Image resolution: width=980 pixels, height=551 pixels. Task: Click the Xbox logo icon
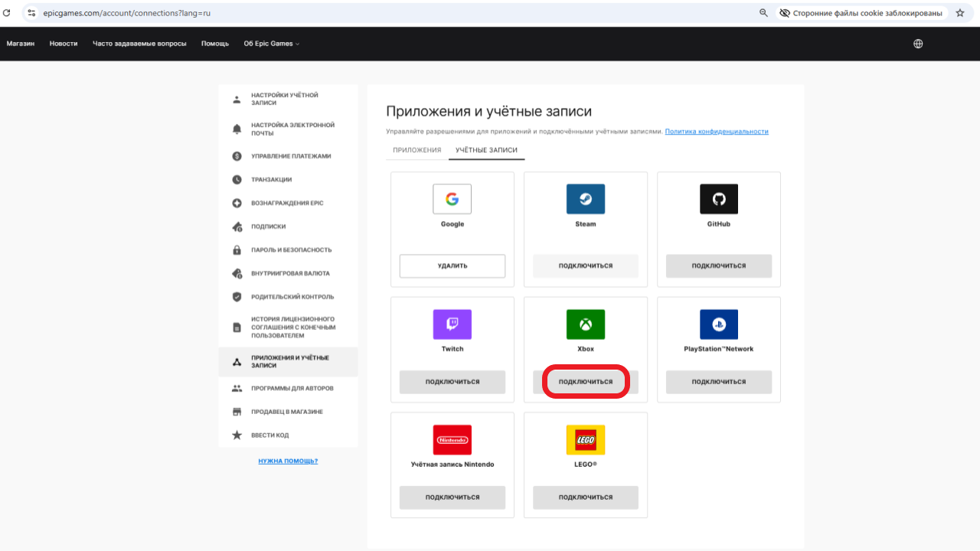[585, 324]
